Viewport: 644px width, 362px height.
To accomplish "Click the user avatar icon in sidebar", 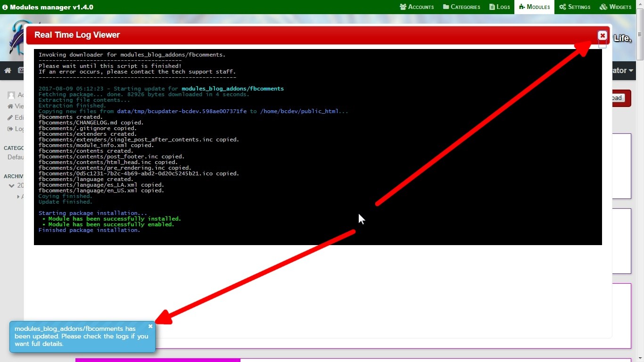I will [x=11, y=95].
